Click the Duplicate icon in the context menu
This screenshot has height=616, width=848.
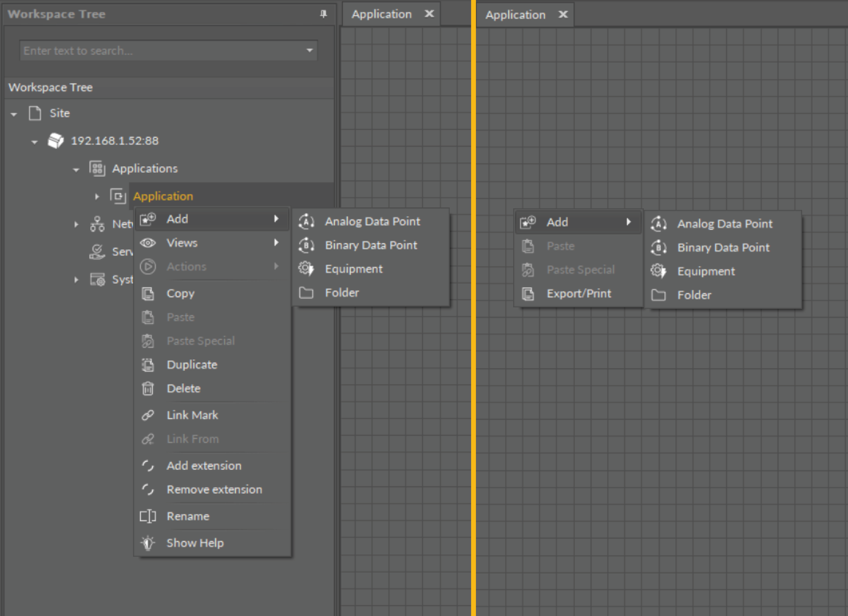148,365
